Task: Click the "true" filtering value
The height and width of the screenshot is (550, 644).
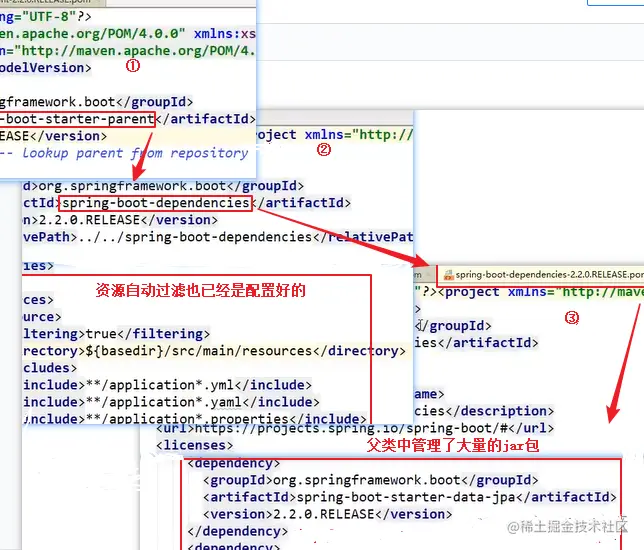Action: pyautogui.click(x=101, y=334)
